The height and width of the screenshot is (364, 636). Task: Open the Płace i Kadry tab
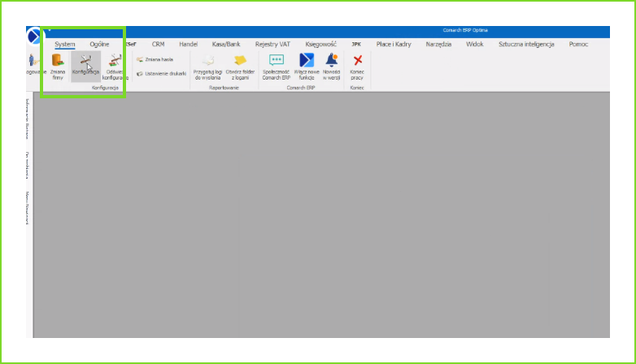394,44
